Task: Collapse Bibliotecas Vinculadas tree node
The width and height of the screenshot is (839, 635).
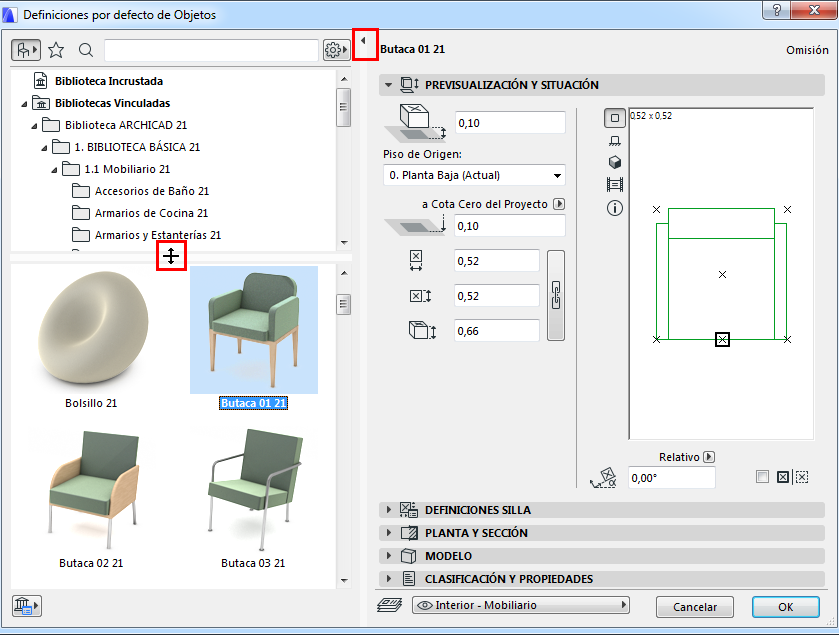Action: point(25,104)
